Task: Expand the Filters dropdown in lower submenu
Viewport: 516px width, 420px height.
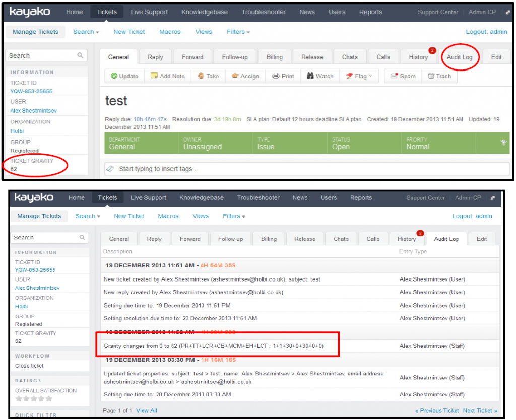Action: pos(234,216)
